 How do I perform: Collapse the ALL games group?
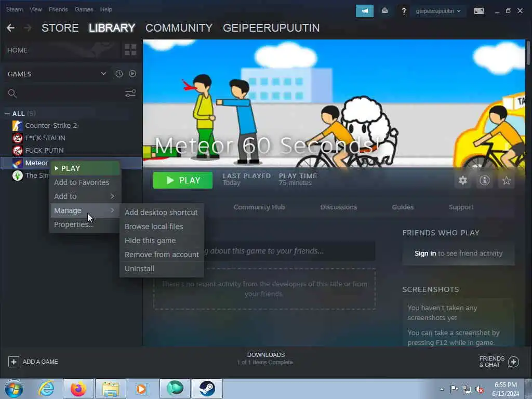(x=7, y=114)
